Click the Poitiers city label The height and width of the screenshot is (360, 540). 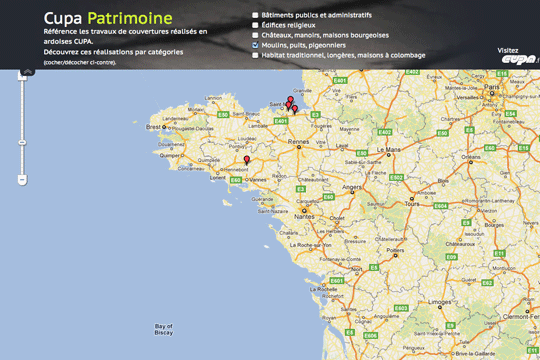[395, 250]
